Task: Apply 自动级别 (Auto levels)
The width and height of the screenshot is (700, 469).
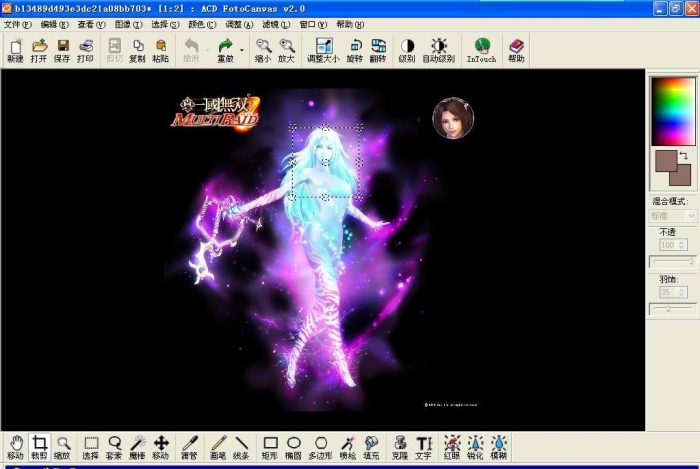Action: tap(439, 50)
